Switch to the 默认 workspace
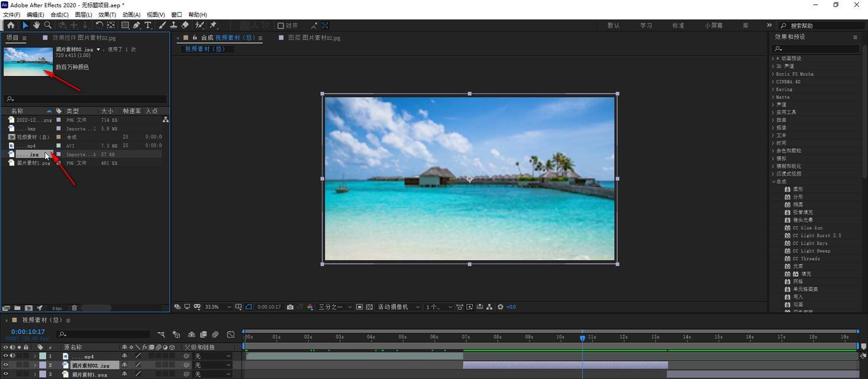Viewport: 868px width, 379px height. (614, 25)
